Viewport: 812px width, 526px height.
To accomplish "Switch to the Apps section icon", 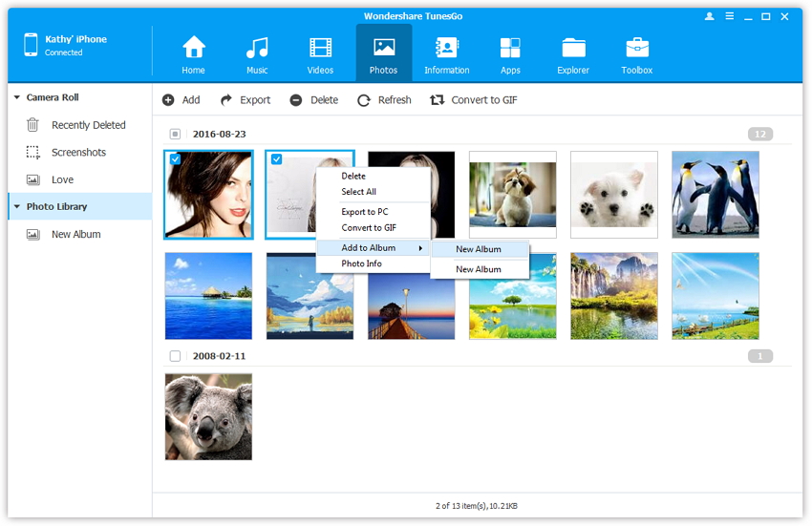I will 510,48.
